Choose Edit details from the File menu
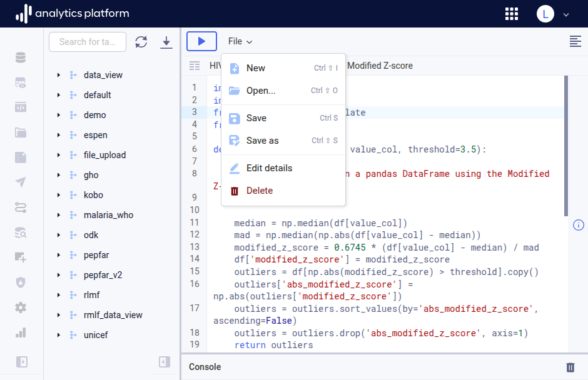The width and height of the screenshot is (588, 380). [283, 168]
